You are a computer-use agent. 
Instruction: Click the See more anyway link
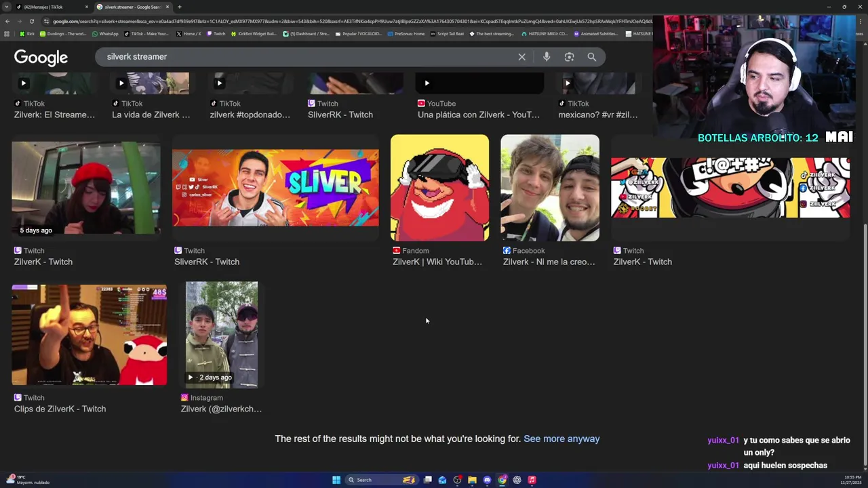[x=561, y=439]
